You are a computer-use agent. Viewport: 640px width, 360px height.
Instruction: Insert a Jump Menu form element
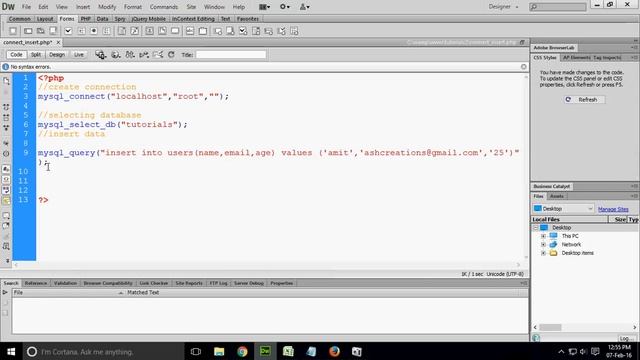click(134, 31)
